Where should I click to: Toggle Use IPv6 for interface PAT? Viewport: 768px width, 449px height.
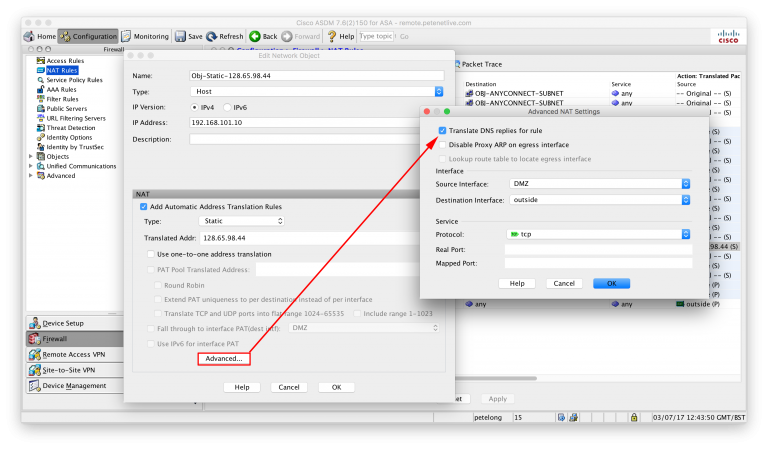[x=151, y=344]
